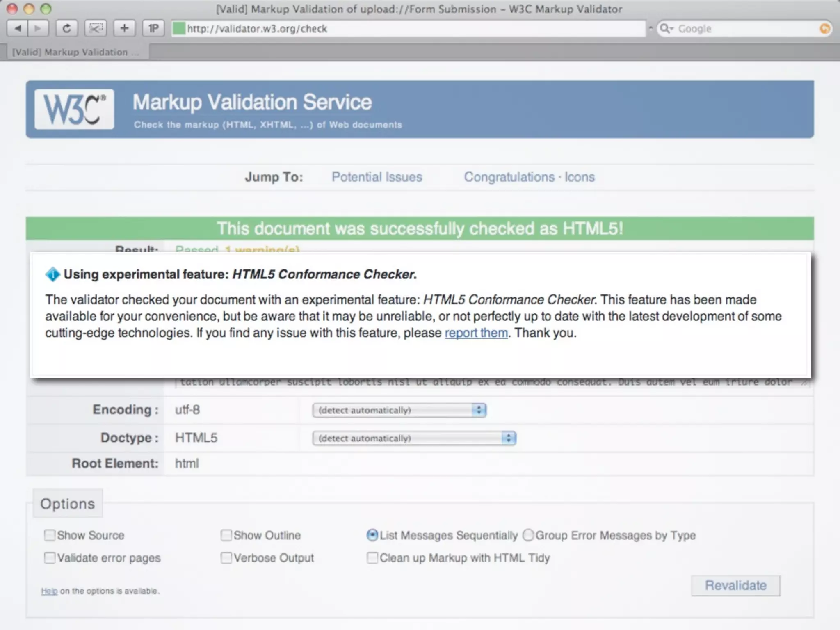Image resolution: width=840 pixels, height=630 pixels.
Task: Click the blue info icon in the popup
Action: click(52, 274)
